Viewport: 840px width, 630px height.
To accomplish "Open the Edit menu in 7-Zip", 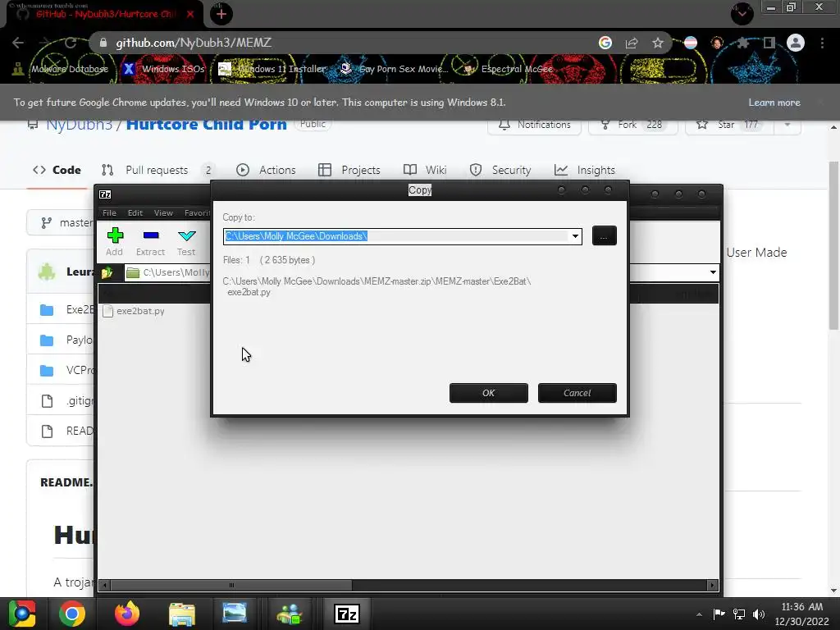I will click(x=135, y=212).
